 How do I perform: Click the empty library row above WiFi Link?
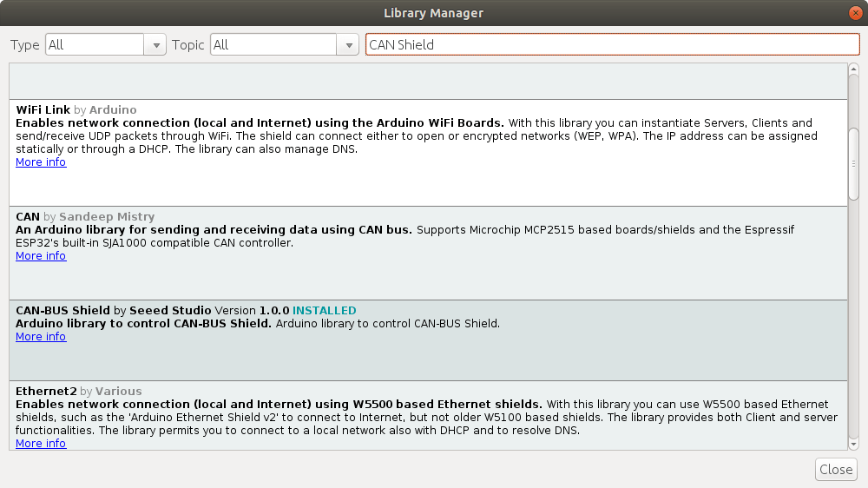[425, 81]
